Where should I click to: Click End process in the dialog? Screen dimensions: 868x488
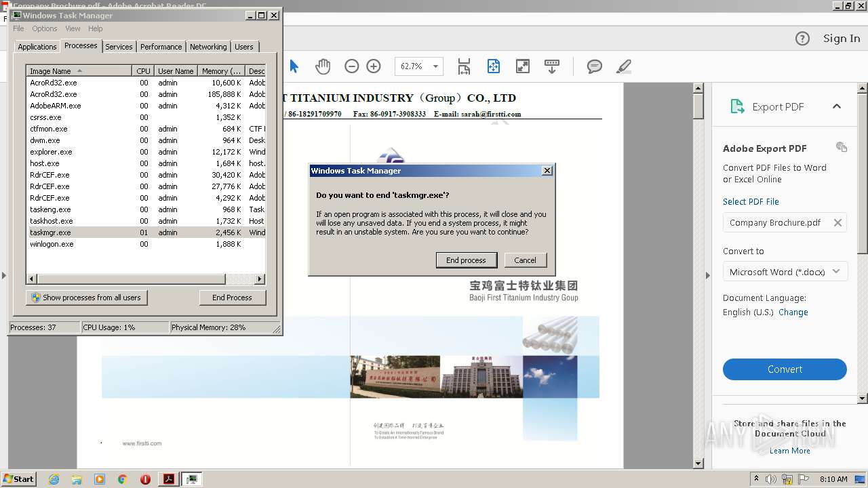pos(466,260)
